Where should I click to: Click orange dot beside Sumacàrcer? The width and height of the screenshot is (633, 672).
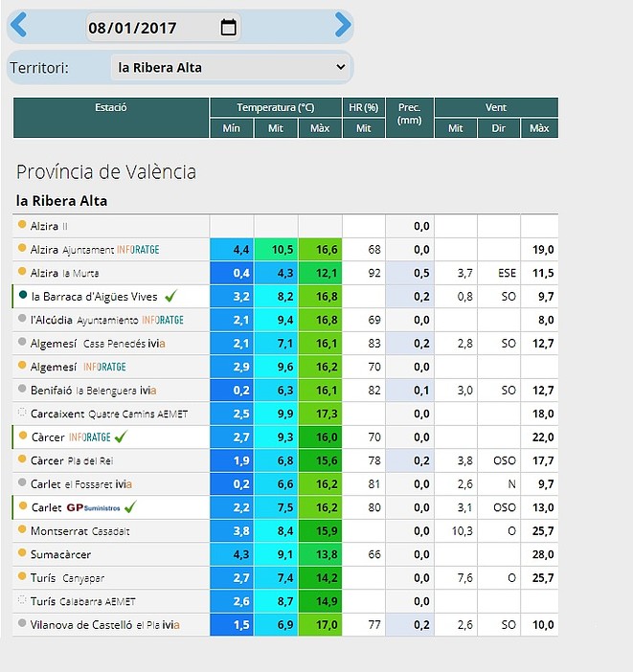22,552
